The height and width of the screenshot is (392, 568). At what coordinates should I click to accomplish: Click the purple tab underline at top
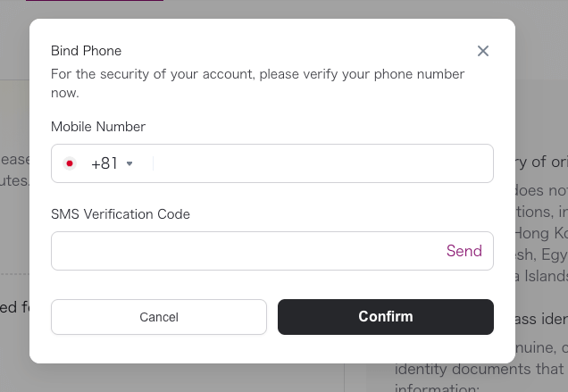pyautogui.click(x=94, y=1)
